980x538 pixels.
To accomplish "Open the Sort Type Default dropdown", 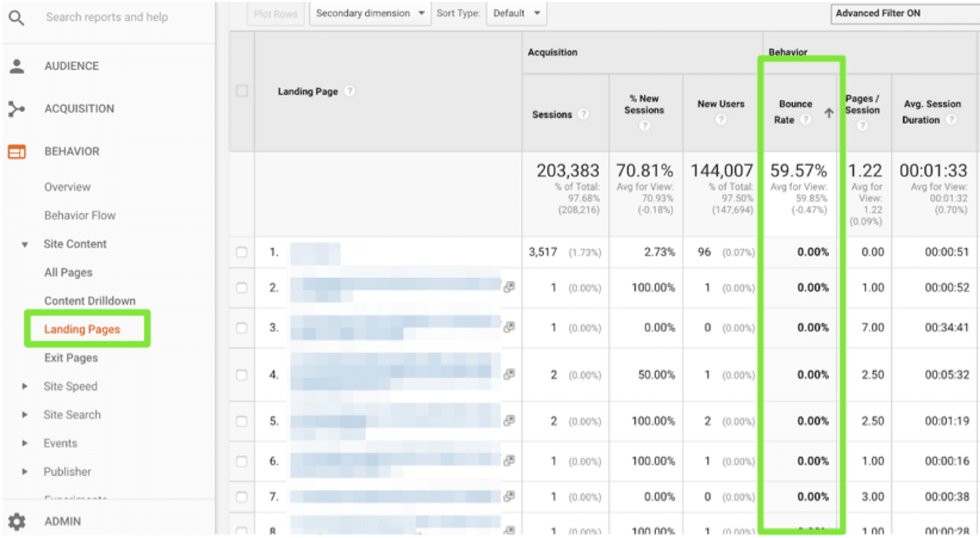I will point(517,13).
